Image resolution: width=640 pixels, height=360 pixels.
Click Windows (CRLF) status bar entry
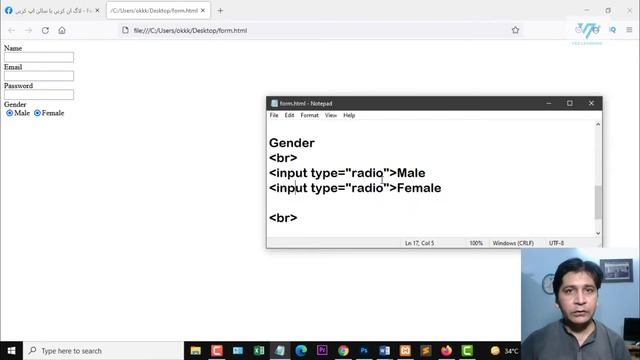coord(513,243)
